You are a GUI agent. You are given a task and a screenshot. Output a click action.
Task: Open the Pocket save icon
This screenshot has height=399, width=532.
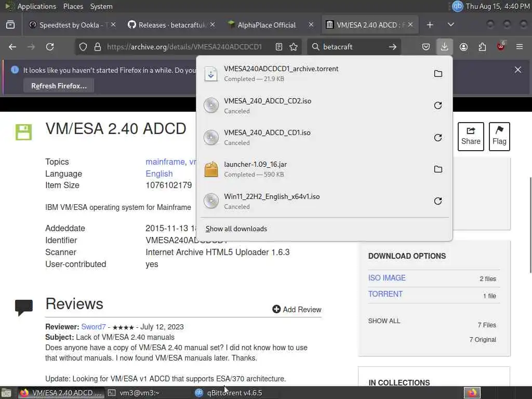pos(426,47)
